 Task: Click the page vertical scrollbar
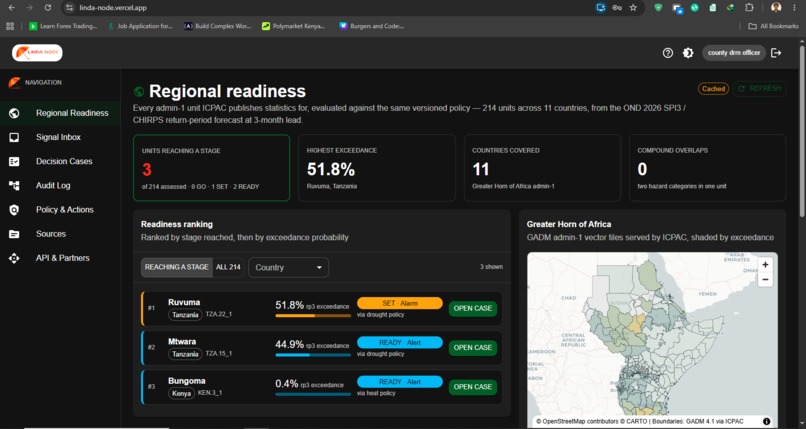pyautogui.click(x=802, y=131)
